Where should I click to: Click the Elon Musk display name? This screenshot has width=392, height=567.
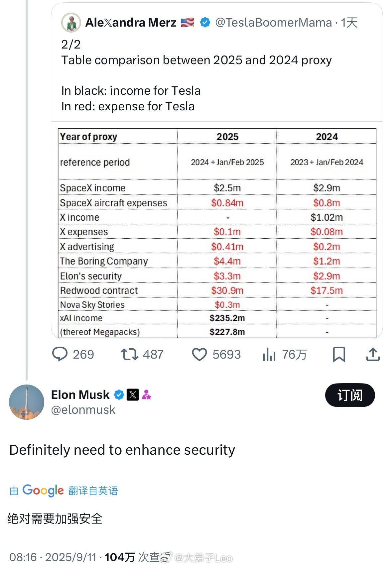(80, 395)
